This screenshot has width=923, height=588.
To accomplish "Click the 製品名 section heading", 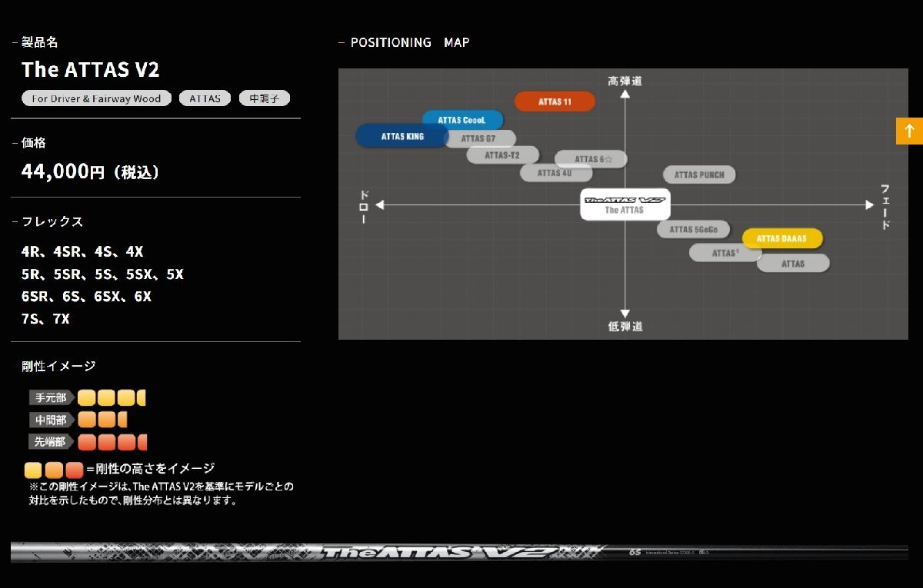I will 40,42.
